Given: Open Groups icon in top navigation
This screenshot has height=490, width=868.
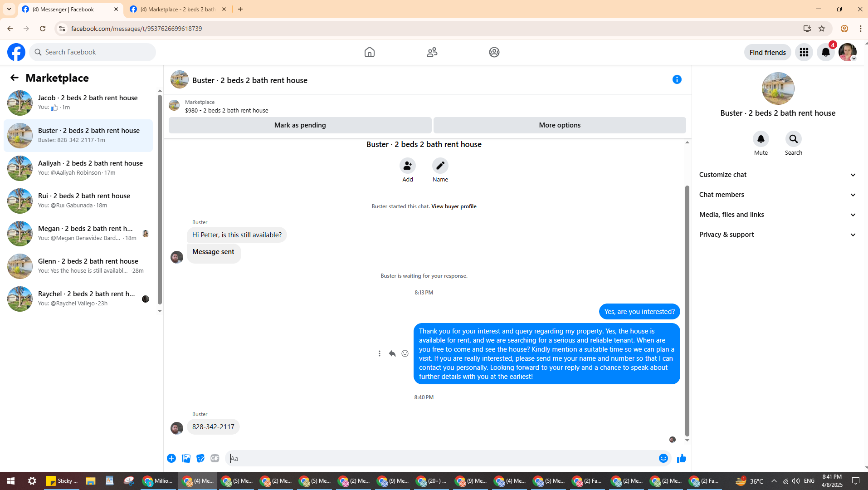Looking at the screenshot, I should pos(494,52).
